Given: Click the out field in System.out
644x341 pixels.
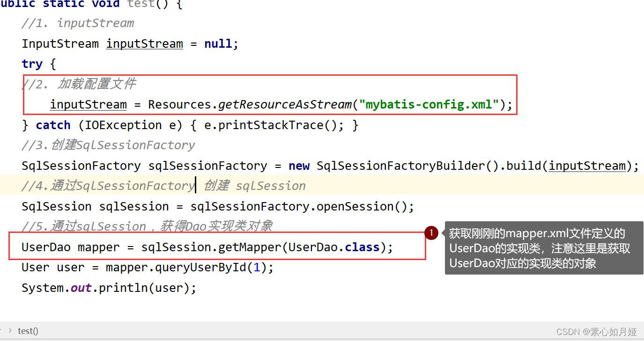Looking at the screenshot, I should point(81,288).
